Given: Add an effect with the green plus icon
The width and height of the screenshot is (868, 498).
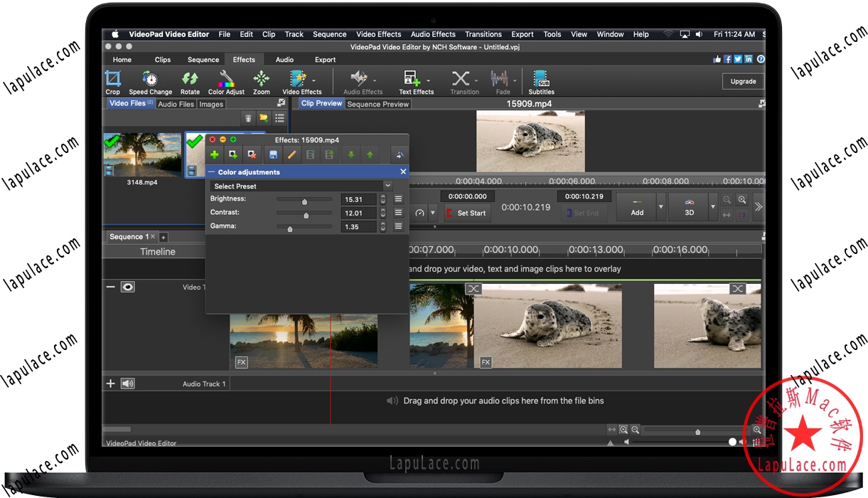Looking at the screenshot, I should point(214,154).
